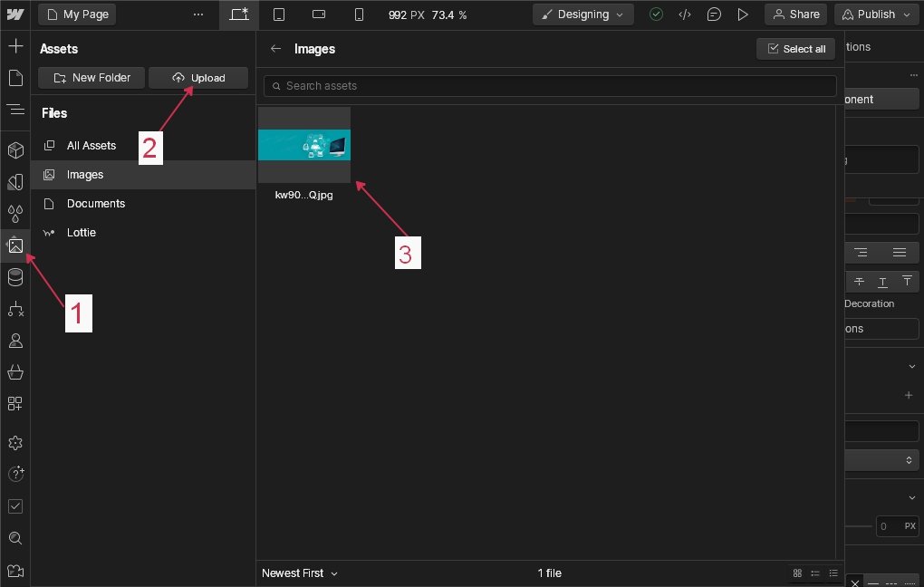Open the comments speech bubble icon
Image resolution: width=924 pixels, height=587 pixels.
point(715,14)
